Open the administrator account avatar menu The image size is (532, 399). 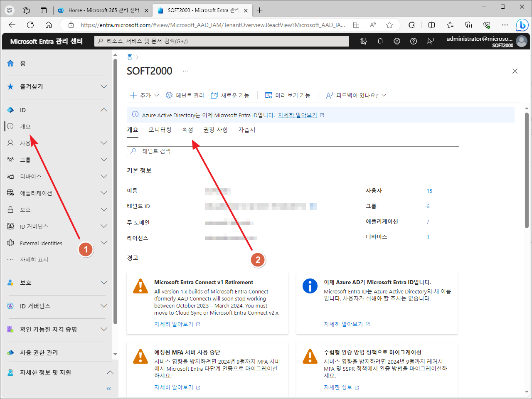[x=521, y=41]
